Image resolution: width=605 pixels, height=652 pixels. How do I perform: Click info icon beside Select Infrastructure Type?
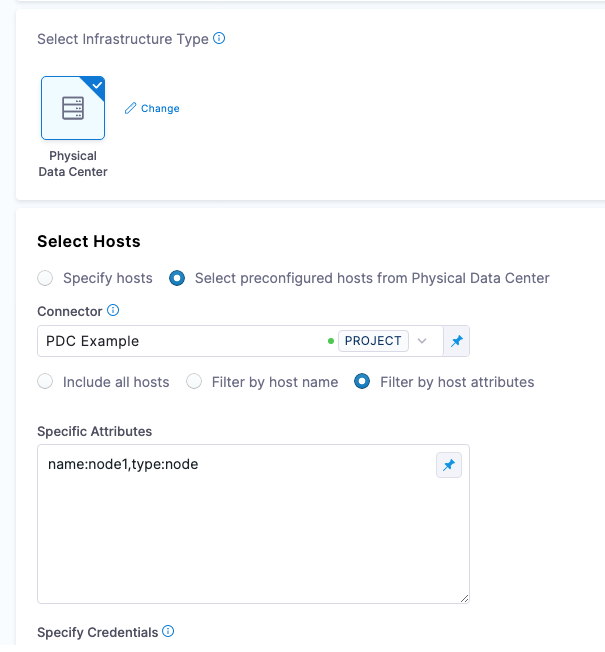220,39
